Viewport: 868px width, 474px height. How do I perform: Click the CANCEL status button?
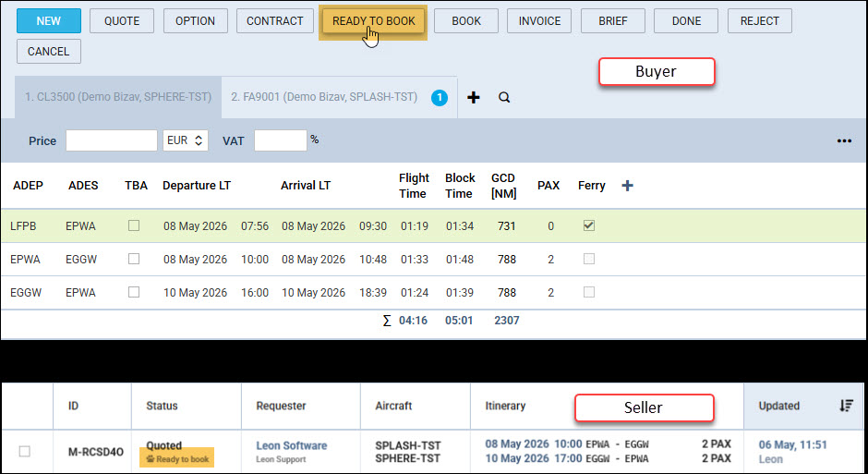click(49, 52)
